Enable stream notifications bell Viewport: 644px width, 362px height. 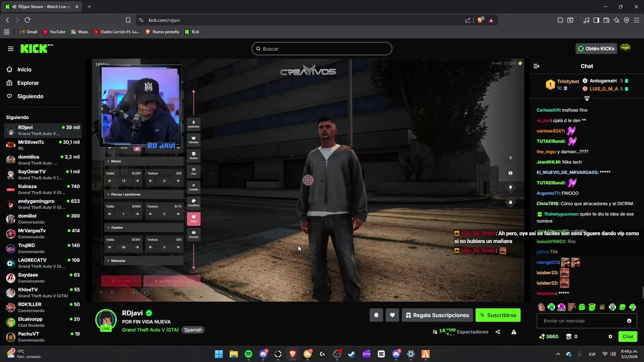point(376,315)
